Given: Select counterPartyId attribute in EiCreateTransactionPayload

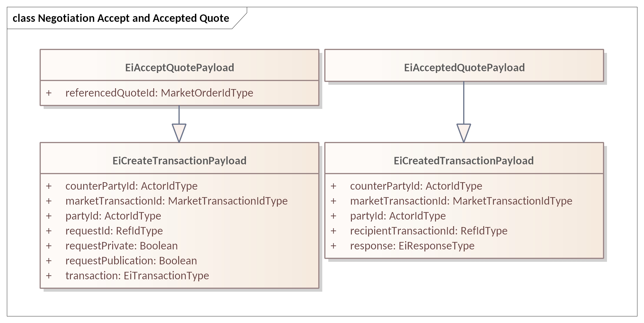Looking at the screenshot, I should (131, 186).
